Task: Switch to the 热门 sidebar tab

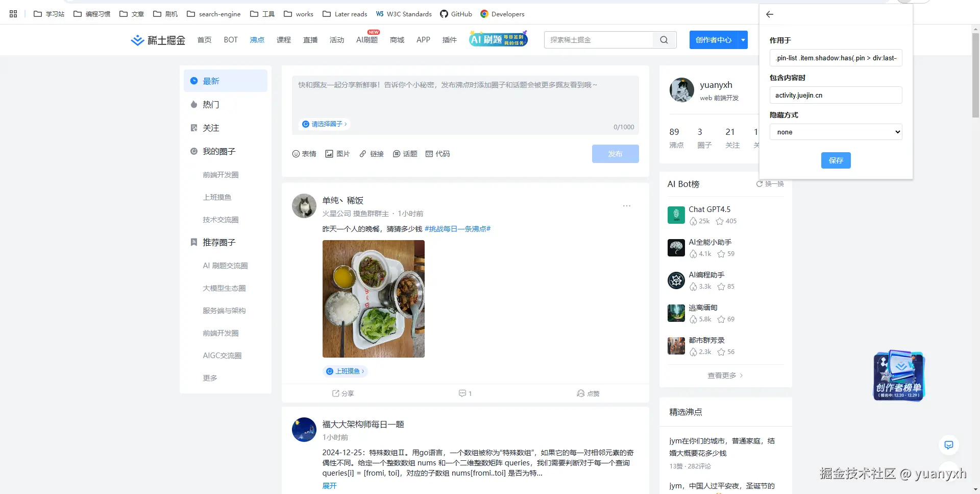Action: click(211, 104)
